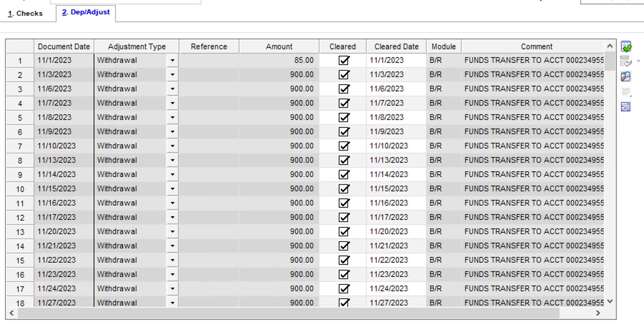
Task: Click the vertical scrollbar down arrow
Action: (x=610, y=301)
